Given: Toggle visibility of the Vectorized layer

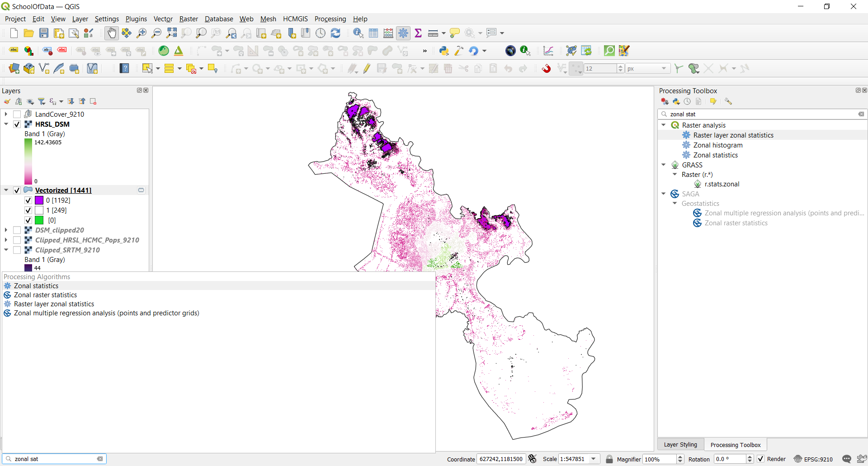Looking at the screenshot, I should [17, 190].
